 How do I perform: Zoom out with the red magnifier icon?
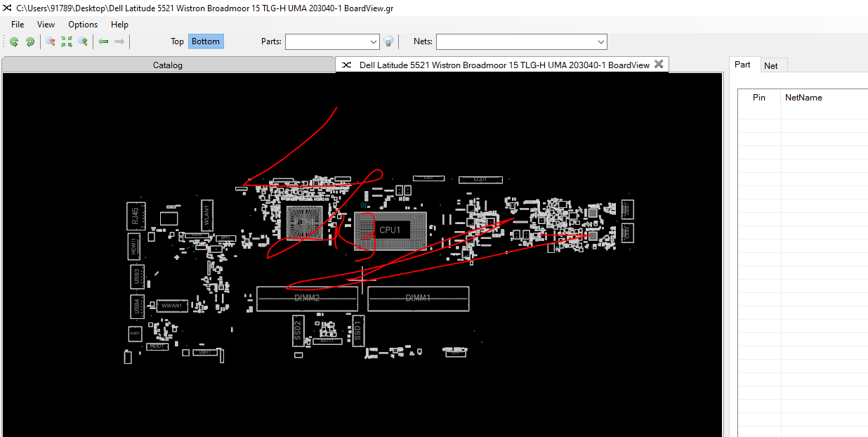click(50, 42)
